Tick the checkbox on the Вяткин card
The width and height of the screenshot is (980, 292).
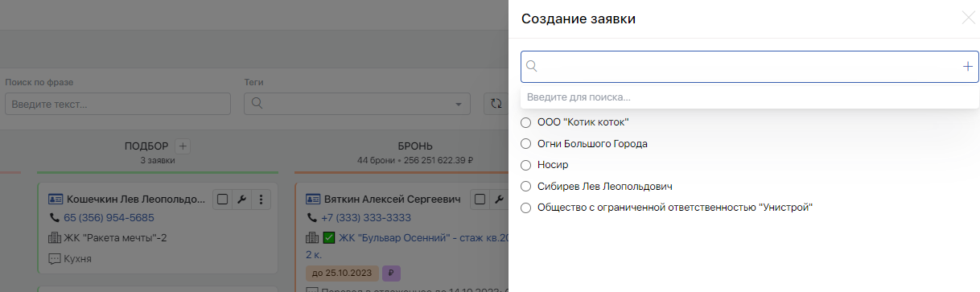point(480,199)
